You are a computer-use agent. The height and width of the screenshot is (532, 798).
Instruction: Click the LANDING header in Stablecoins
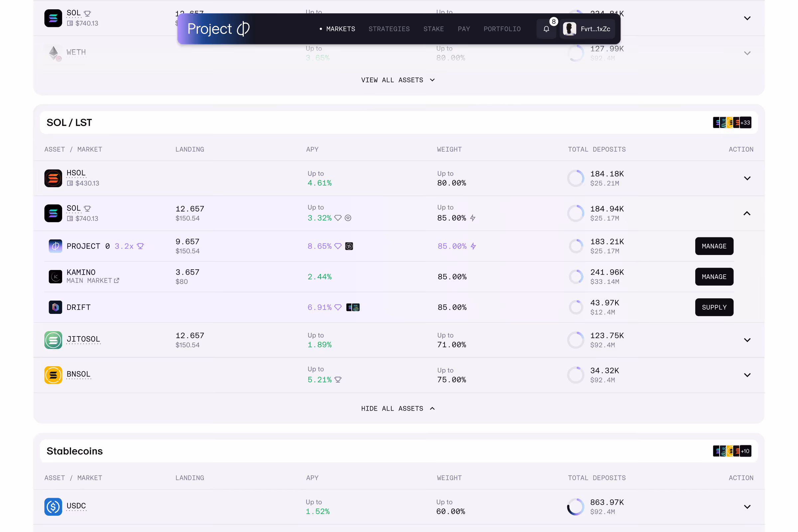pos(190,478)
